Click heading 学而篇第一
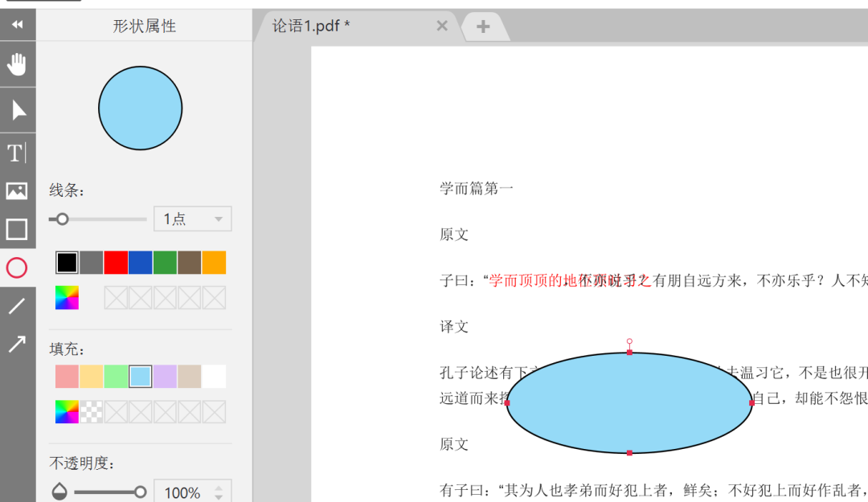Viewport: 868px width, 502px height. [x=477, y=189]
